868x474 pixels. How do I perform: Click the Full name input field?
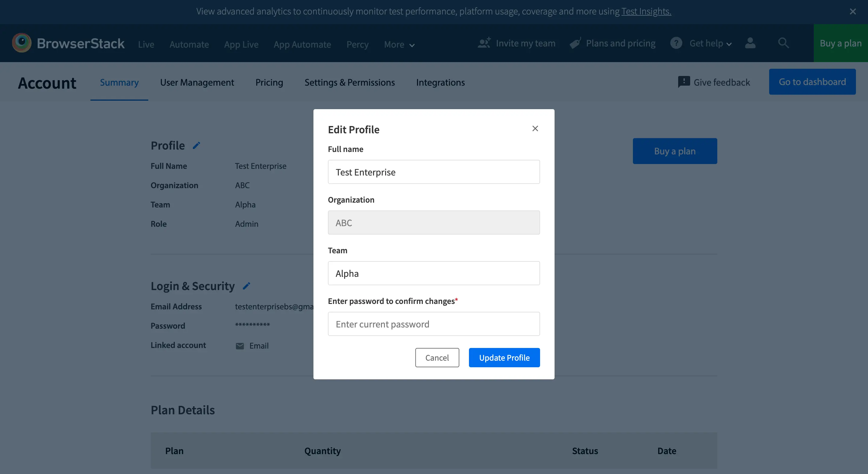pos(434,172)
